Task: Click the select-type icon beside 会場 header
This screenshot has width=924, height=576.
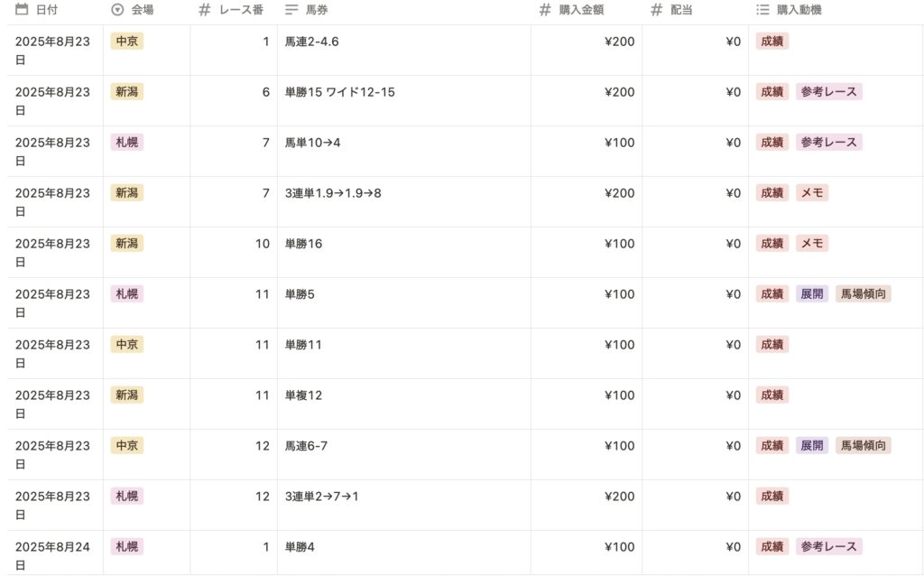Action: pyautogui.click(x=117, y=10)
